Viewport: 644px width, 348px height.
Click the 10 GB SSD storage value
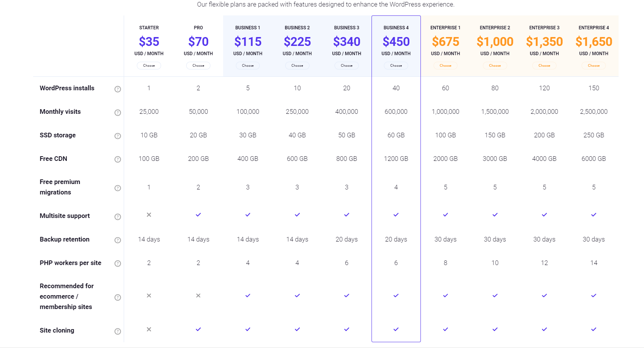[149, 135]
